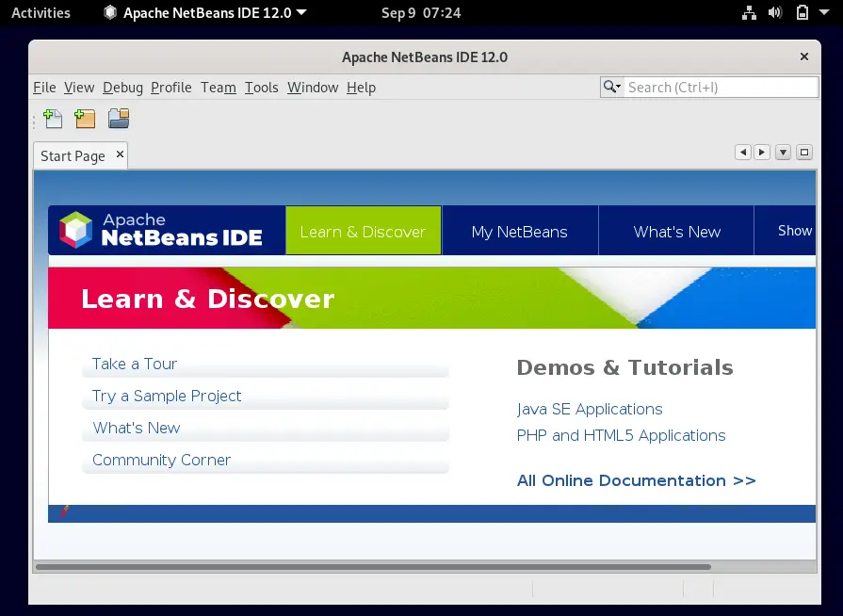
Task: Click the NetBeans cube logo
Action: click(75, 230)
